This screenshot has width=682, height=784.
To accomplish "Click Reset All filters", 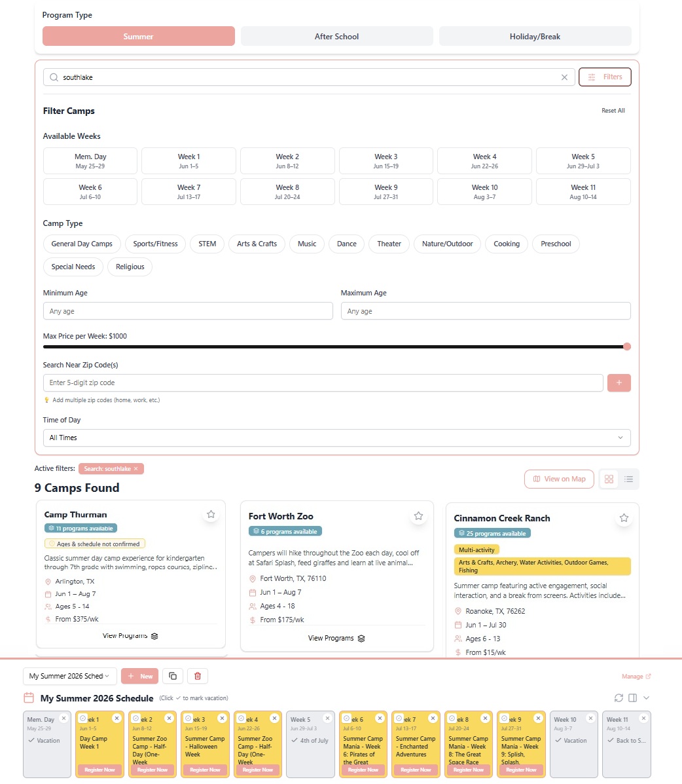I will (x=613, y=111).
